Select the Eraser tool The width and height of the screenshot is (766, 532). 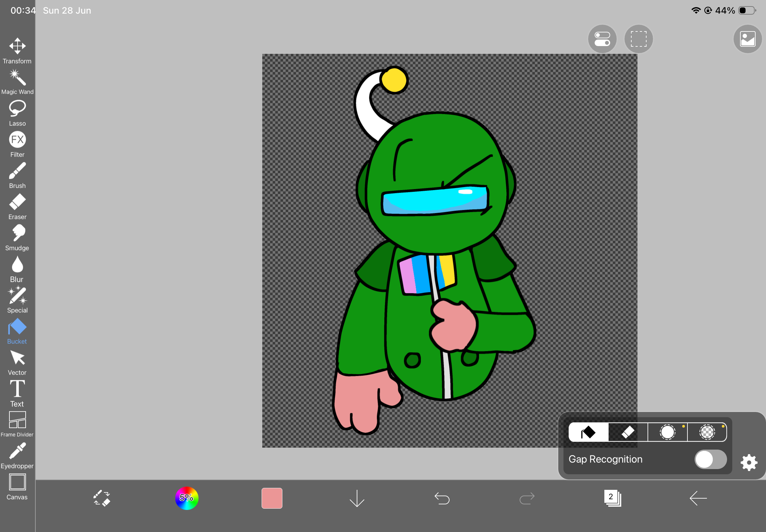17,207
